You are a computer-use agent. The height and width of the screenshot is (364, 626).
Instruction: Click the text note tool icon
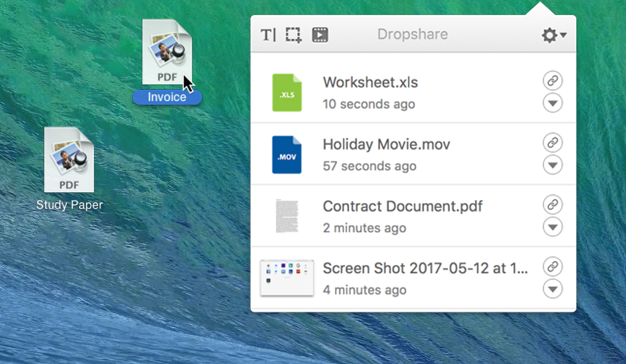(268, 35)
